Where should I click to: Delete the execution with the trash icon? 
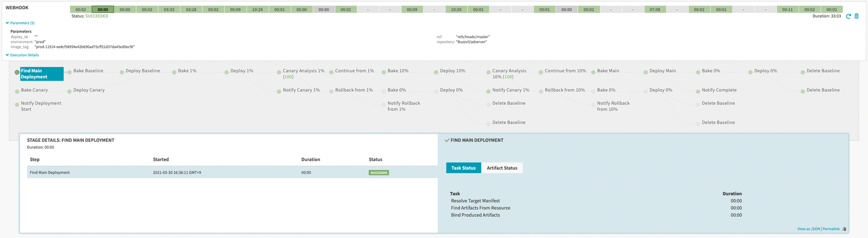pyautogui.click(x=857, y=16)
